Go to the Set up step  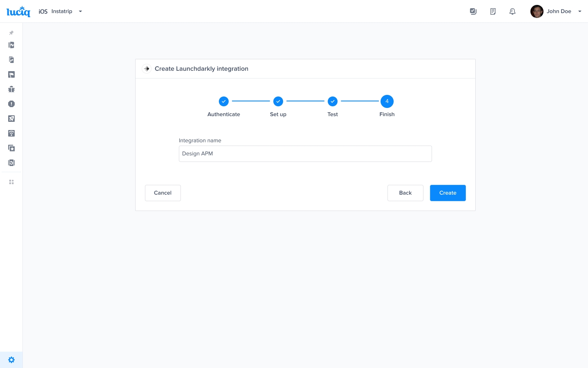tap(278, 101)
